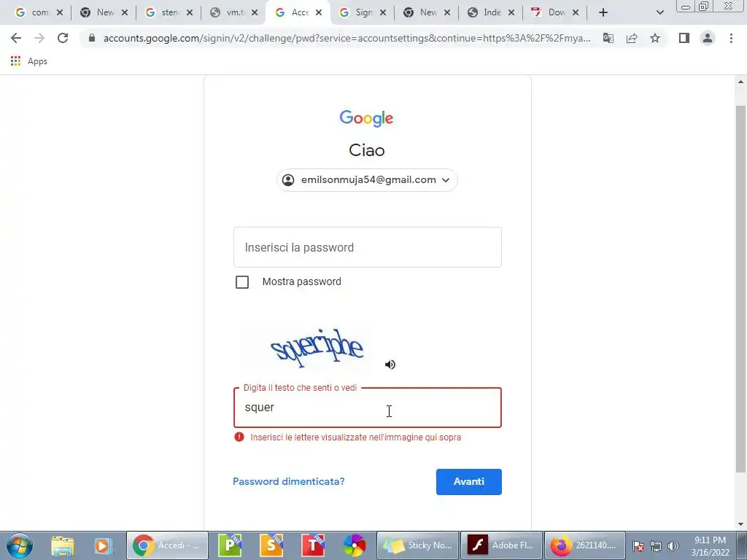Enable the Mostra password checkbox
This screenshot has width=747, height=560.
(242, 282)
